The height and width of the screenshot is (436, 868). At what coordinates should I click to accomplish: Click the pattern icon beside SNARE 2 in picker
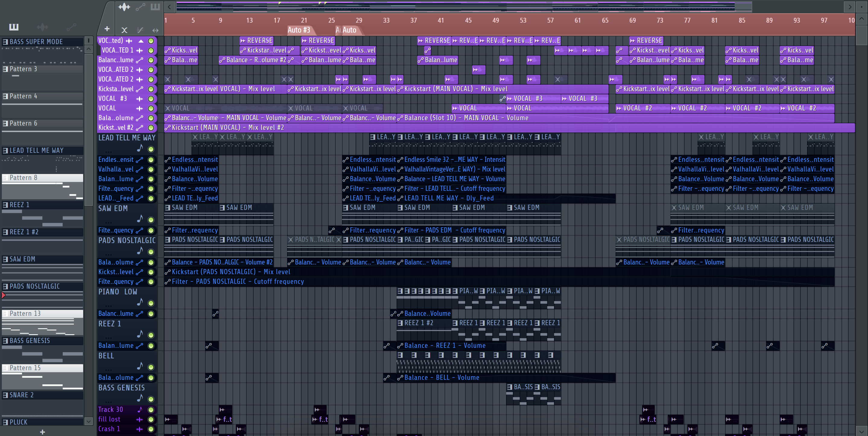5,395
